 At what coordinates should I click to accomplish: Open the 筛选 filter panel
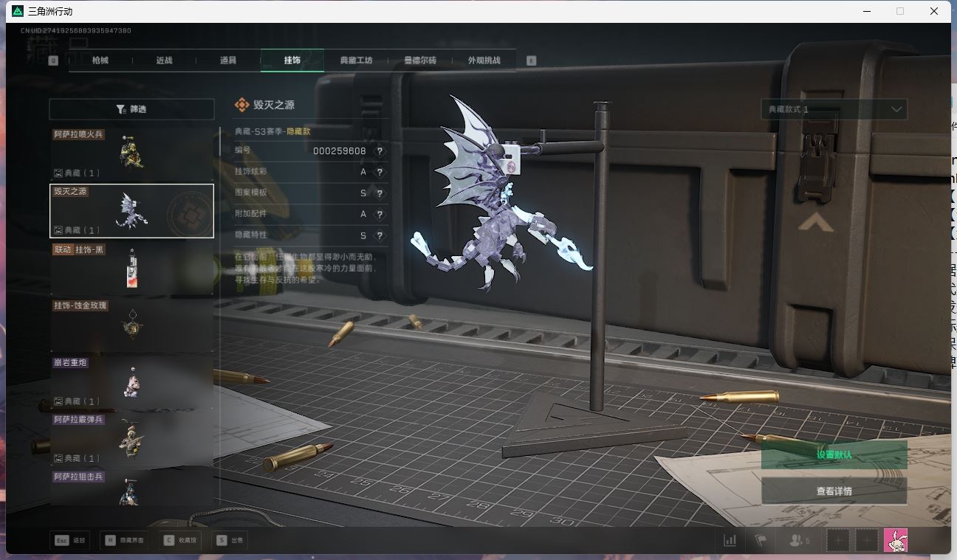tap(131, 109)
